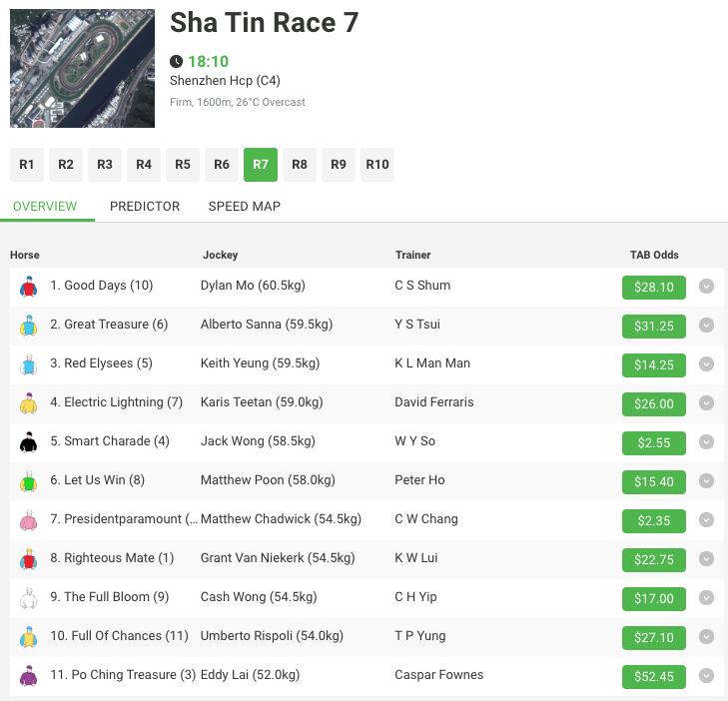Expand the Good Days row details

click(x=706, y=287)
